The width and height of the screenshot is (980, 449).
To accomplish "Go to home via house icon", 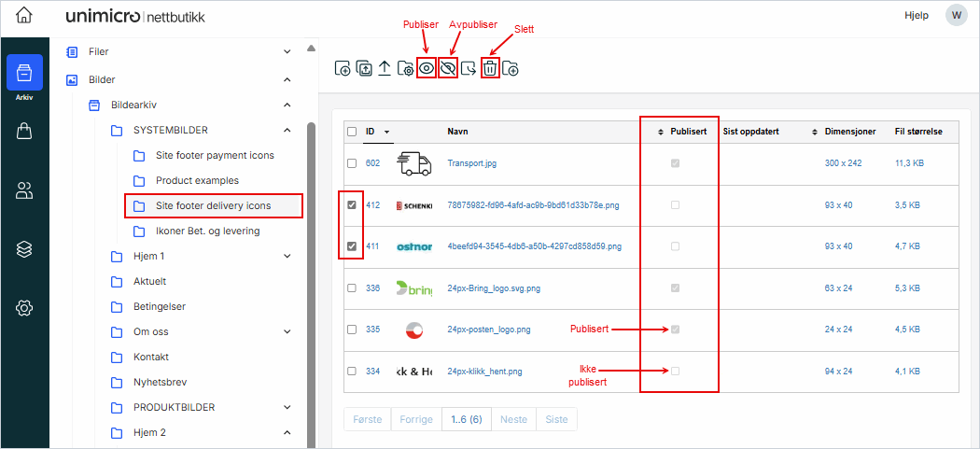I will click(x=24, y=16).
